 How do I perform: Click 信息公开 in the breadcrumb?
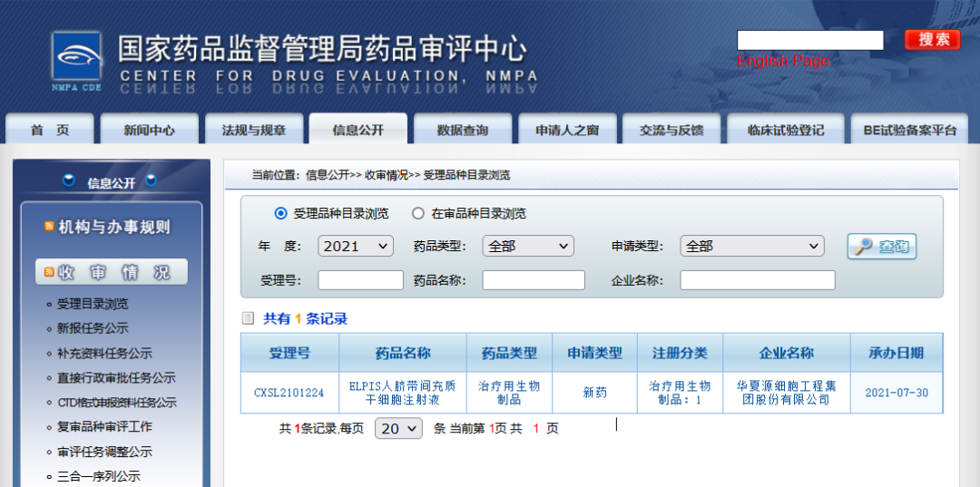[327, 175]
